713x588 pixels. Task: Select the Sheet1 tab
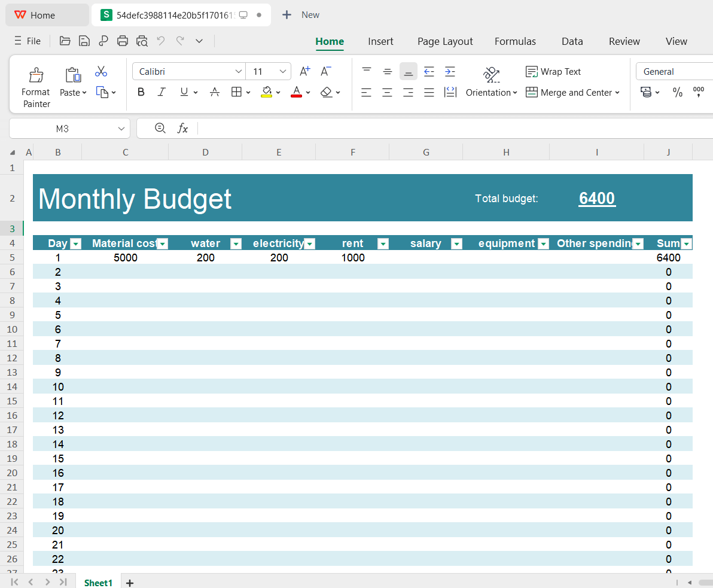pos(97,583)
